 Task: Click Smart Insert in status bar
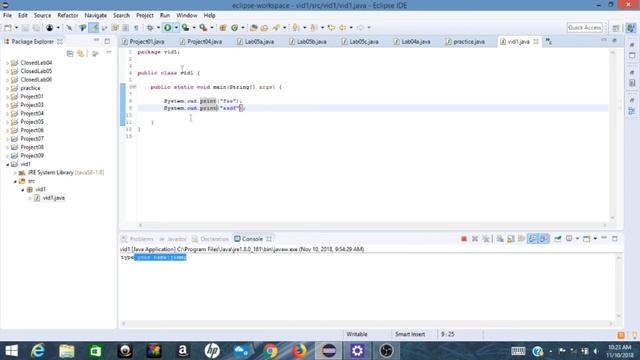(x=410, y=334)
